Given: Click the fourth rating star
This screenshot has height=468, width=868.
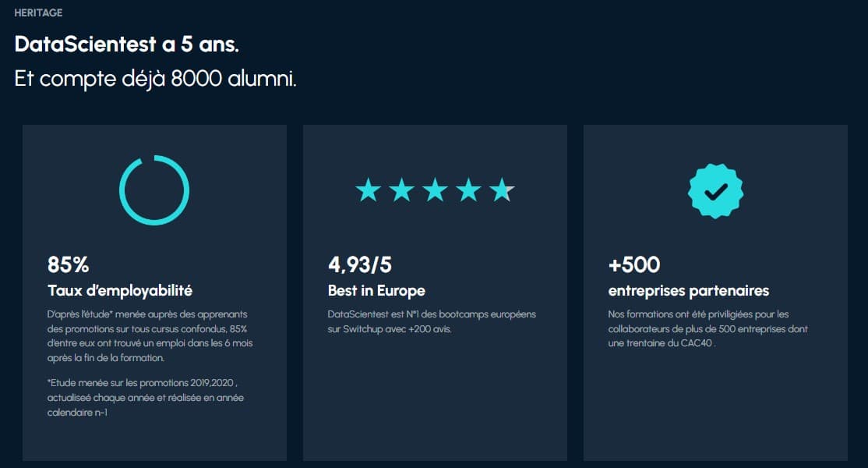Looking at the screenshot, I should (468, 190).
